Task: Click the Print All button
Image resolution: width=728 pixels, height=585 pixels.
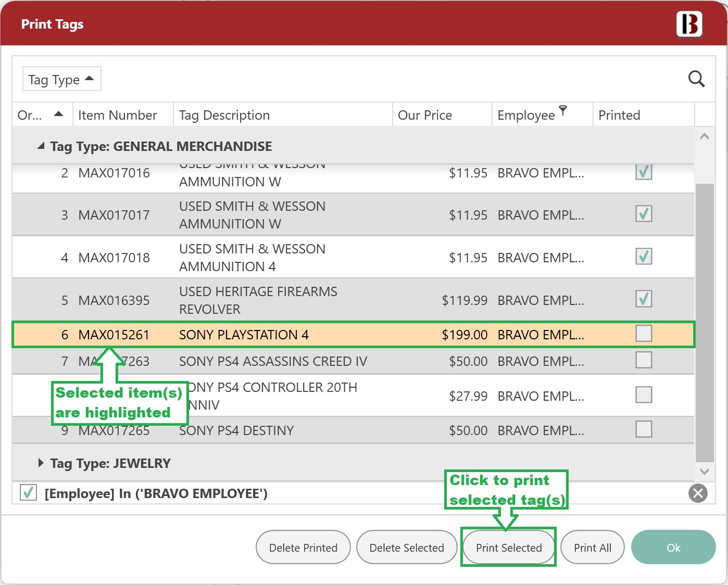Action: pyautogui.click(x=593, y=547)
